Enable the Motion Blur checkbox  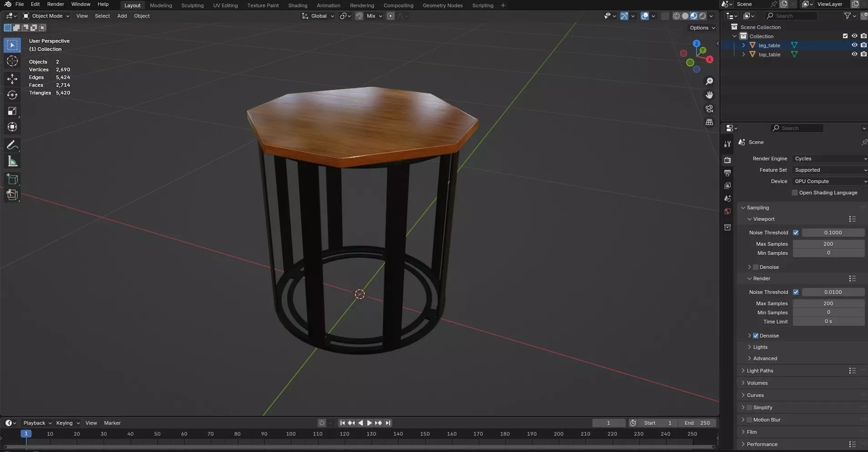click(749, 420)
